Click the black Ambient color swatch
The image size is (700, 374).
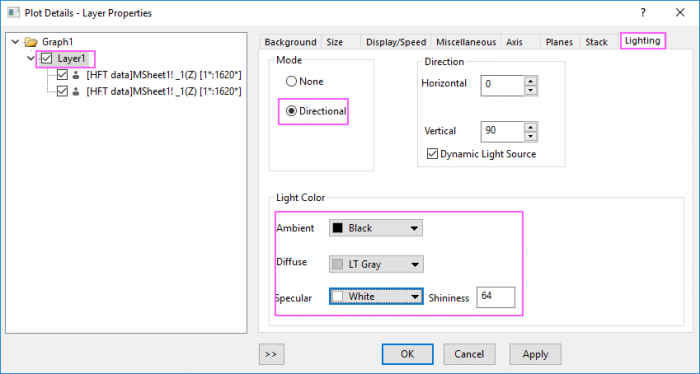[338, 228]
